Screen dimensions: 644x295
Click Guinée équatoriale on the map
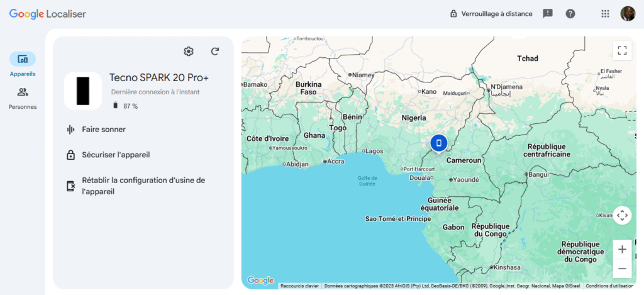click(440, 204)
